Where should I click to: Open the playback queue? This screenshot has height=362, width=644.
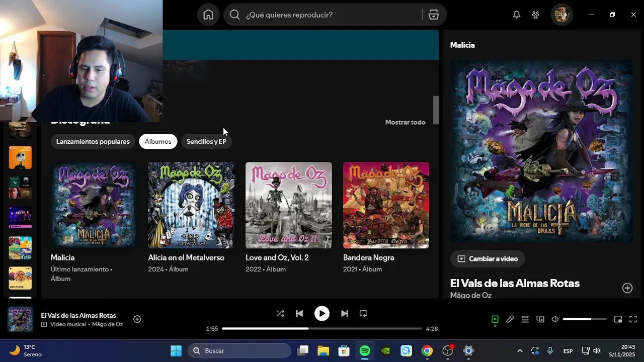pos(525,319)
